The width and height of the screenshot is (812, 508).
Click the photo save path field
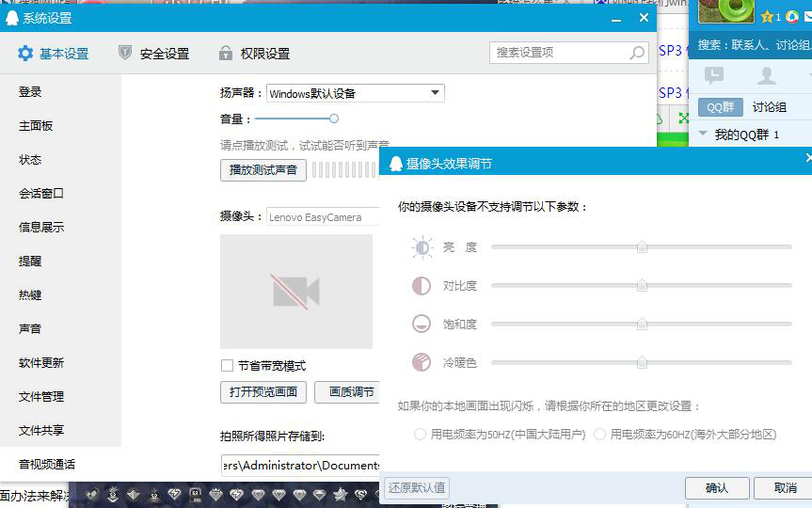(300, 465)
